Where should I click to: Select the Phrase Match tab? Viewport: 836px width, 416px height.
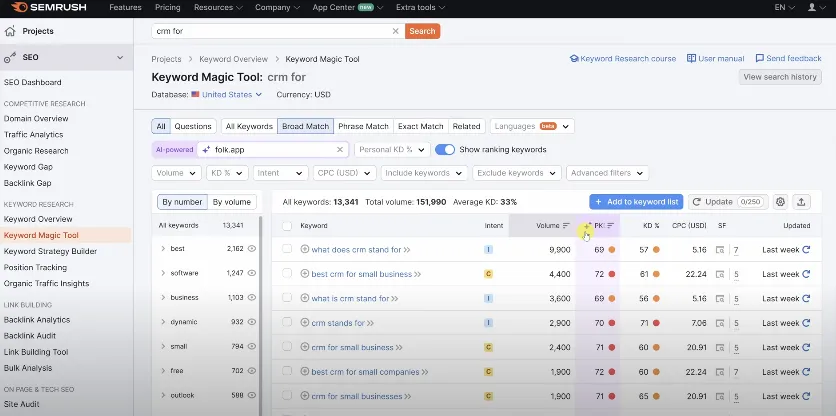(x=363, y=127)
